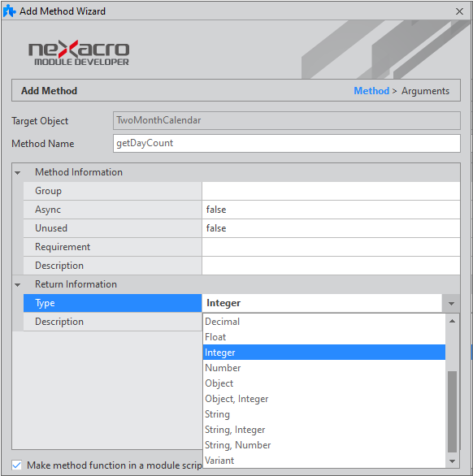Click the list scroll up arrow
The width and height of the screenshot is (473, 476).
coord(452,321)
